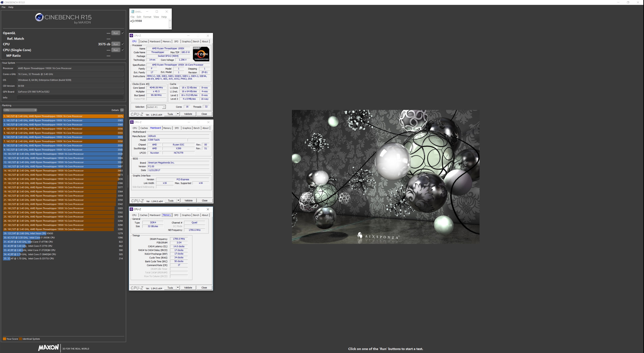Click the Cinebench R15 logo icon

(x=39, y=17)
